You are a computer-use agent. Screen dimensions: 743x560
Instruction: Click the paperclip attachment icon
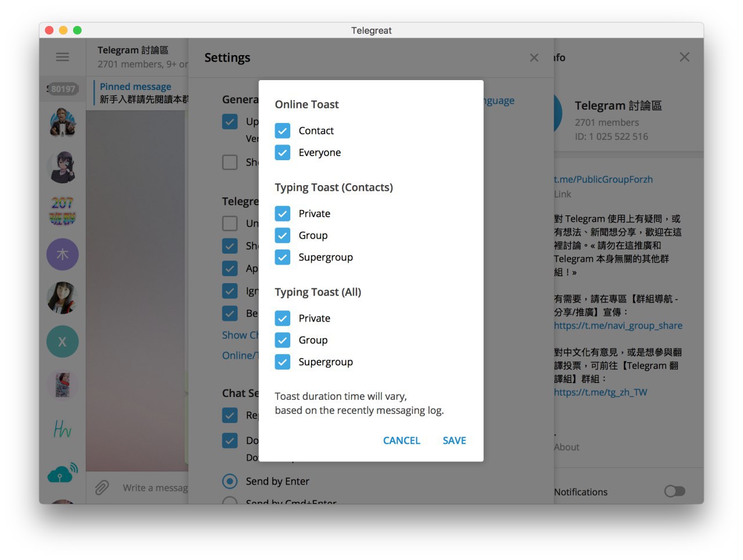(x=102, y=487)
